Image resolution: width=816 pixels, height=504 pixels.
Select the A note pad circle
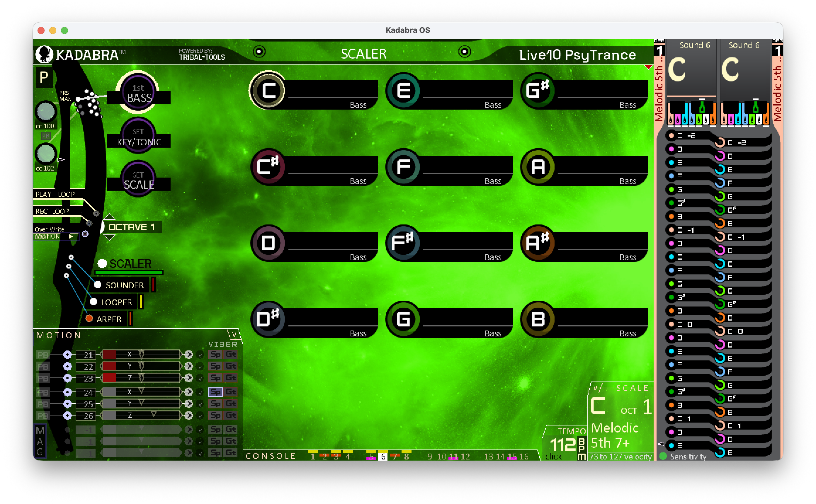click(x=538, y=167)
